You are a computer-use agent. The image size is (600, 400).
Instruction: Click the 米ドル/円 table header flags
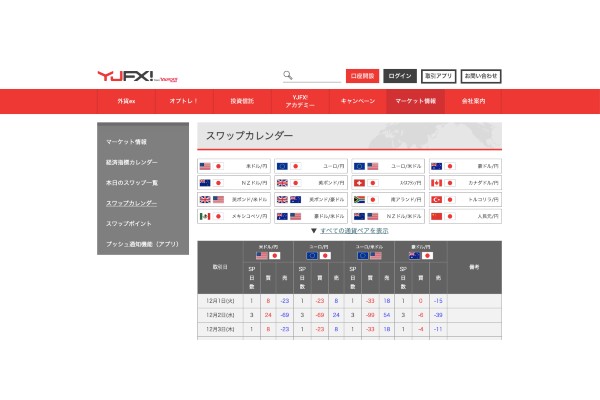tap(268, 256)
